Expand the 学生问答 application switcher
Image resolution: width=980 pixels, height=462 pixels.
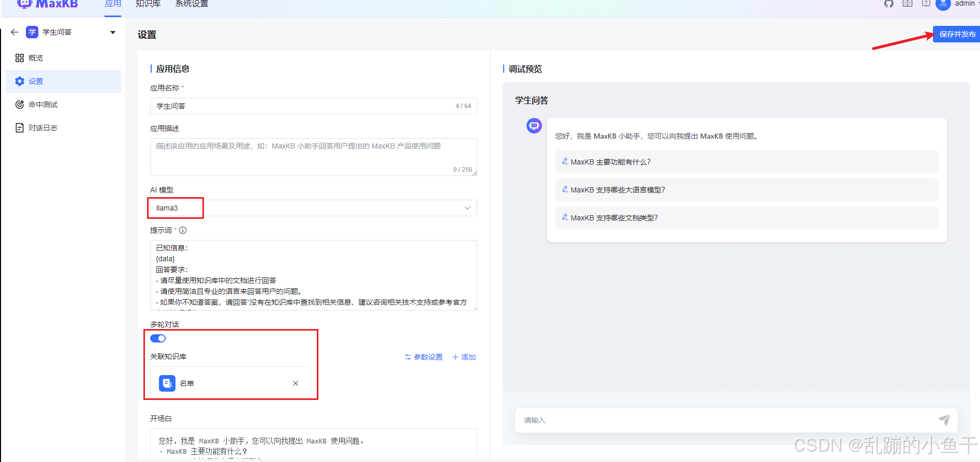[113, 33]
